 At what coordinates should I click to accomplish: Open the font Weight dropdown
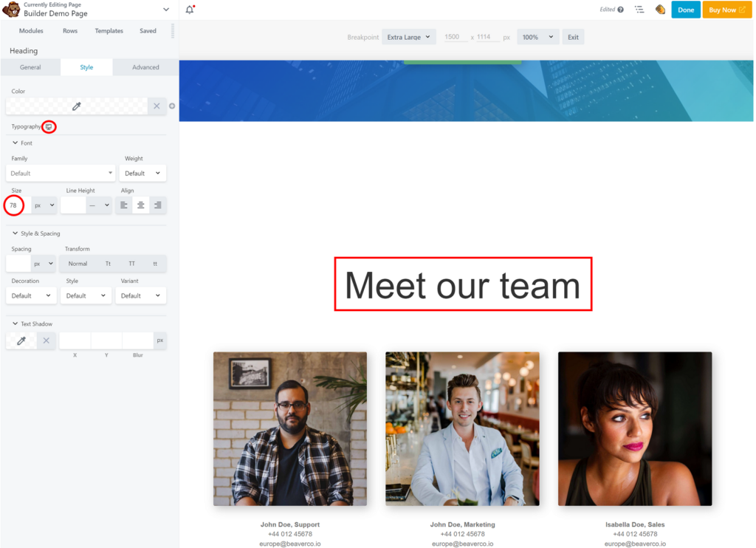[142, 173]
